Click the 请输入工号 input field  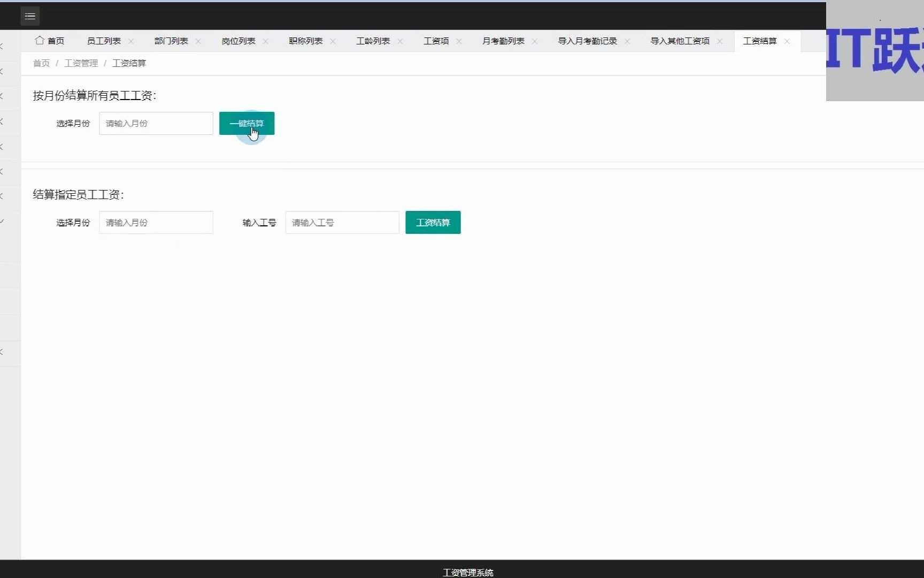coord(342,222)
